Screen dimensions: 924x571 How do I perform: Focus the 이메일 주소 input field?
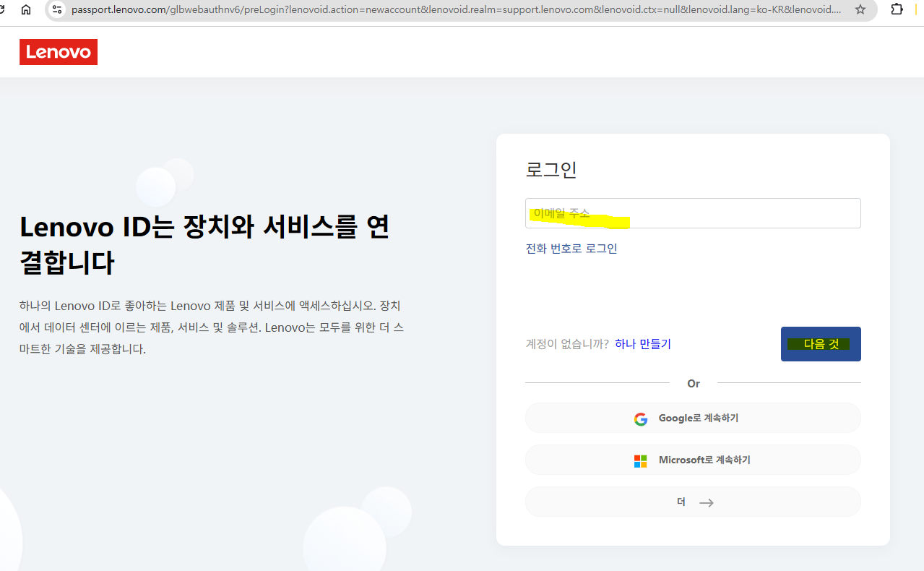(693, 213)
